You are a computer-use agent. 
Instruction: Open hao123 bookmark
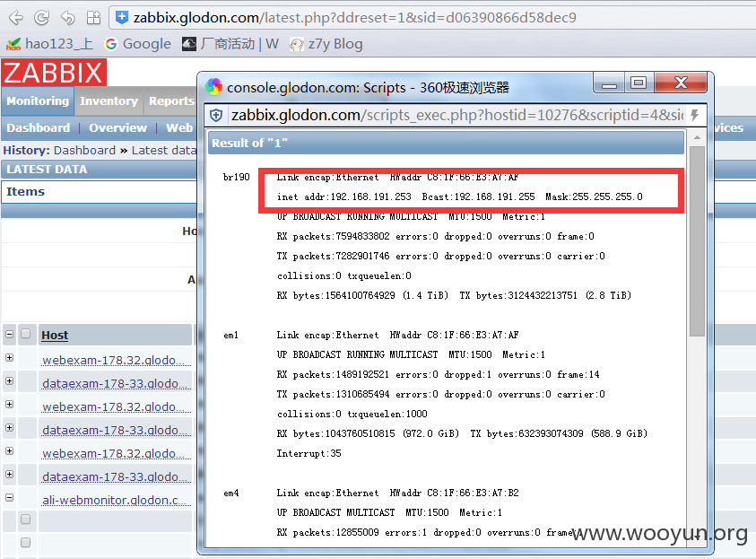tap(49, 44)
